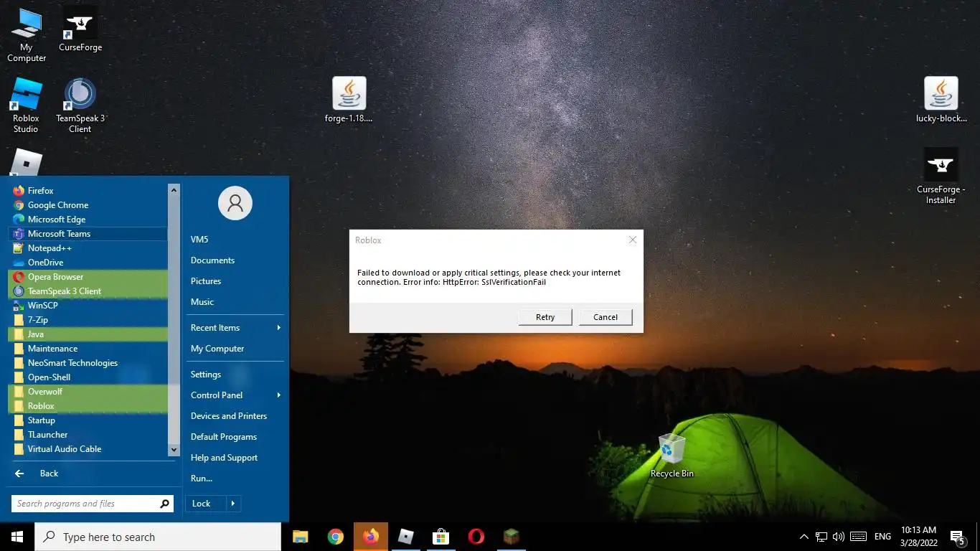This screenshot has width=980, height=551.
Task: Open TeamSpeak 3 Client desktop shortcut
Action: [x=80, y=105]
